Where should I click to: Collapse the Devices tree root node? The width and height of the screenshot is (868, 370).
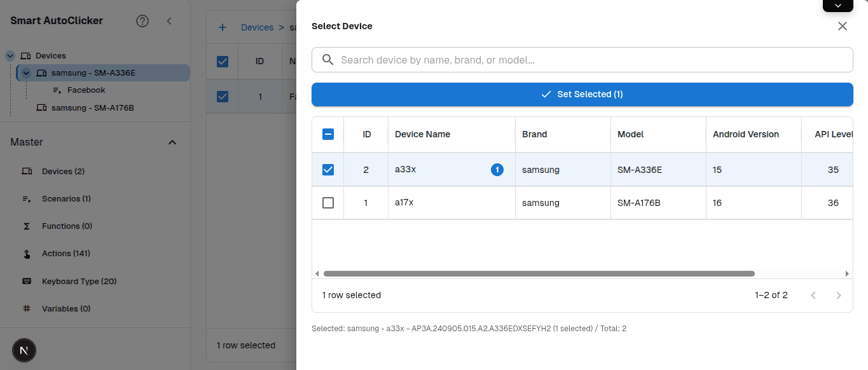click(10, 55)
